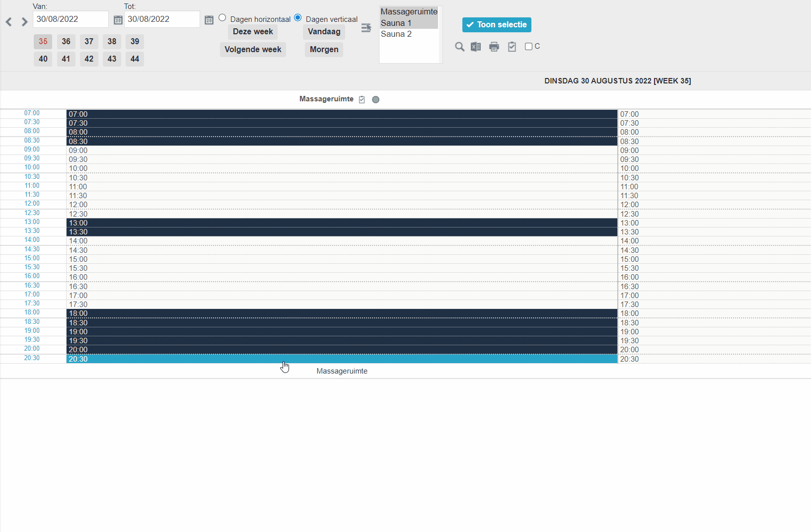811x532 pixels.
Task: Click the Volgende week button
Action: tap(253, 49)
